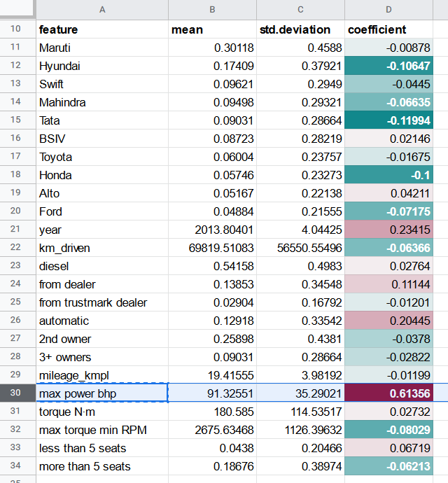
Task: Click the std deviation 4.04425
Action: 300,230
